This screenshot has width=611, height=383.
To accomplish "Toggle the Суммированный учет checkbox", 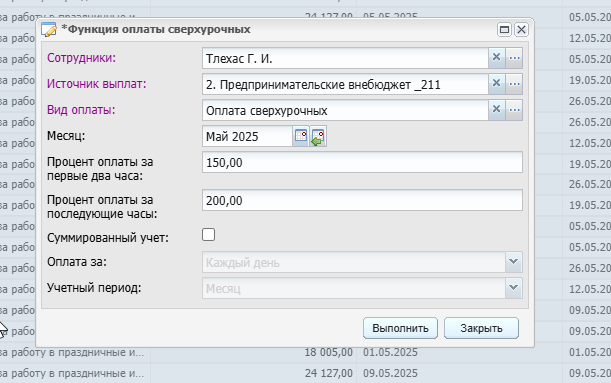I will 208,235.
